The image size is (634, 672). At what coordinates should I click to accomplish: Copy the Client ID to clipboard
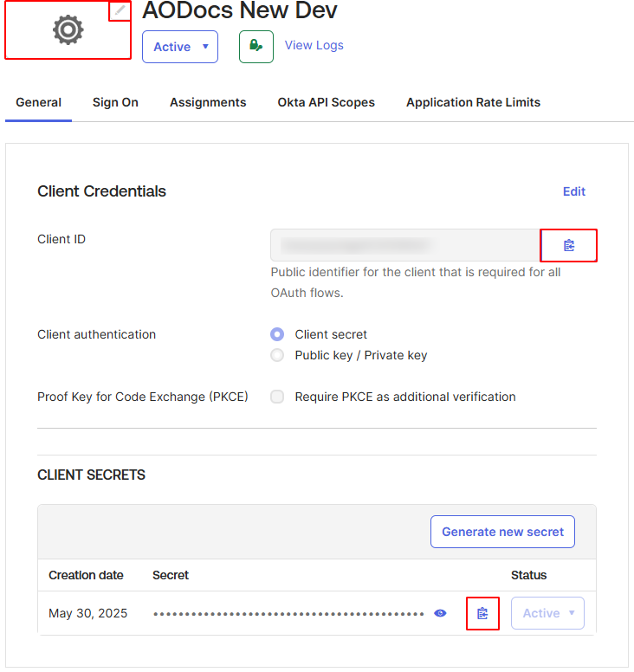click(568, 246)
